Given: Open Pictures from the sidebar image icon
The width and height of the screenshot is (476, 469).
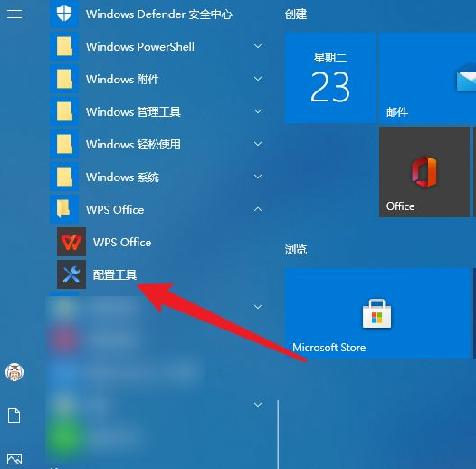Looking at the screenshot, I should pyautogui.click(x=14, y=459).
